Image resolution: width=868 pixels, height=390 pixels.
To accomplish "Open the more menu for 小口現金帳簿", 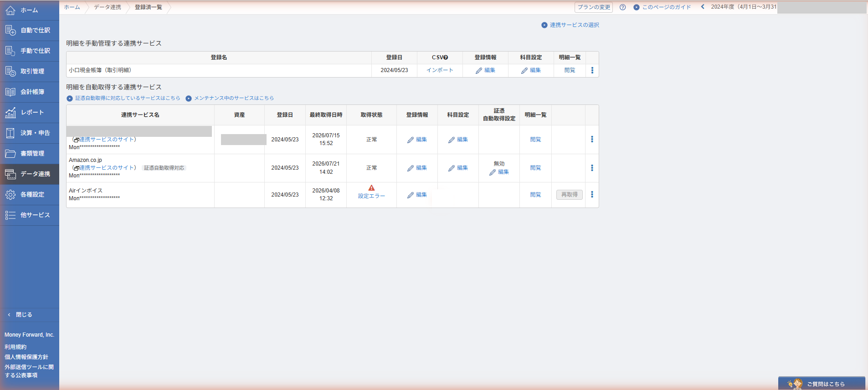I will (592, 70).
